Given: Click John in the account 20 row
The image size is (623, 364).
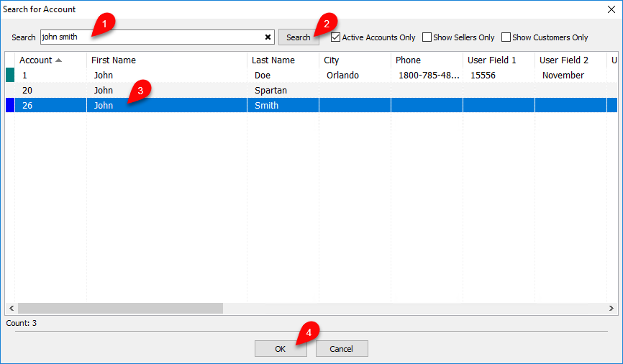Looking at the screenshot, I should (104, 90).
